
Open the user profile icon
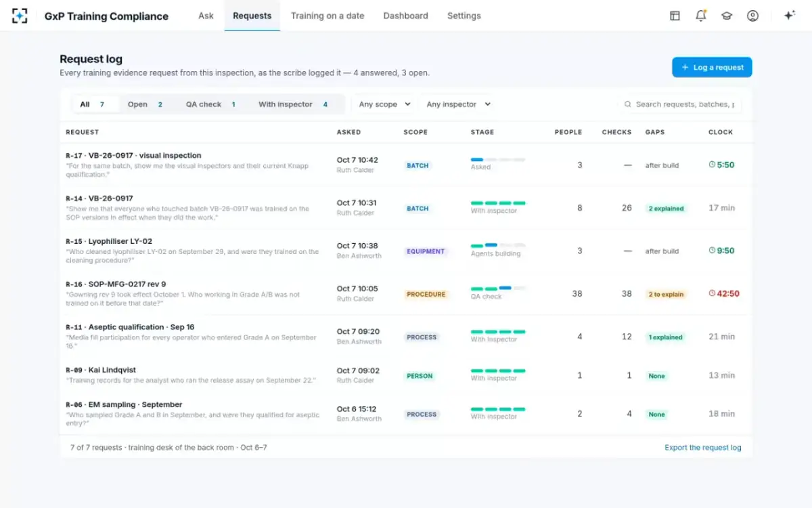click(x=752, y=16)
